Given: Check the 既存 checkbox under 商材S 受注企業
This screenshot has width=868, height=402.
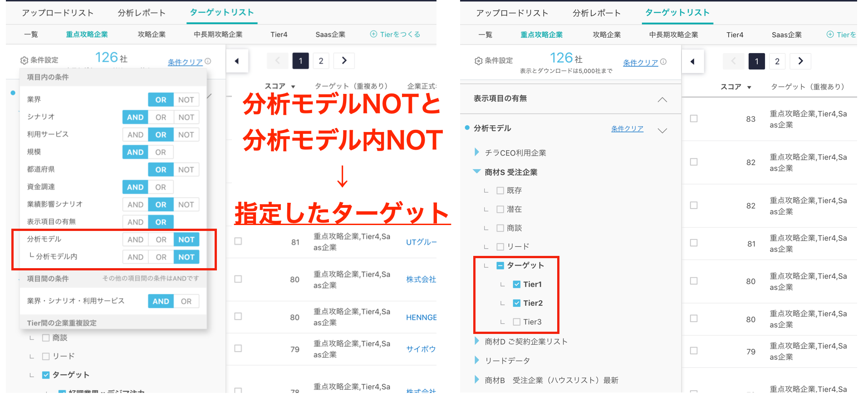Looking at the screenshot, I should pyautogui.click(x=500, y=191).
